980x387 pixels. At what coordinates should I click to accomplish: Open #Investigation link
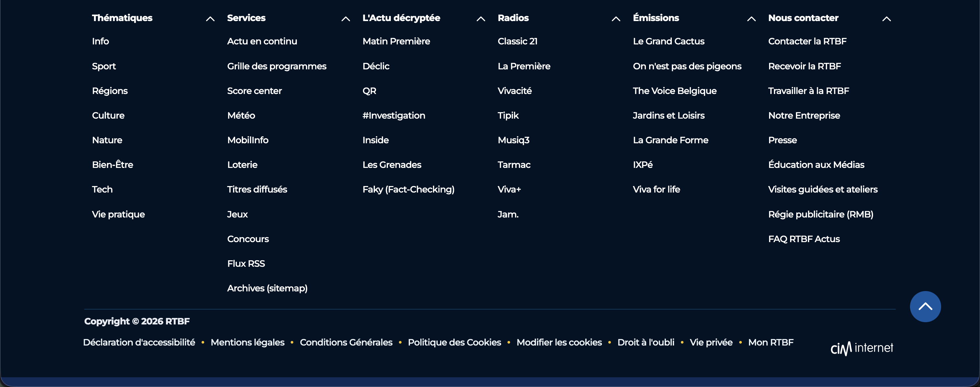(394, 115)
